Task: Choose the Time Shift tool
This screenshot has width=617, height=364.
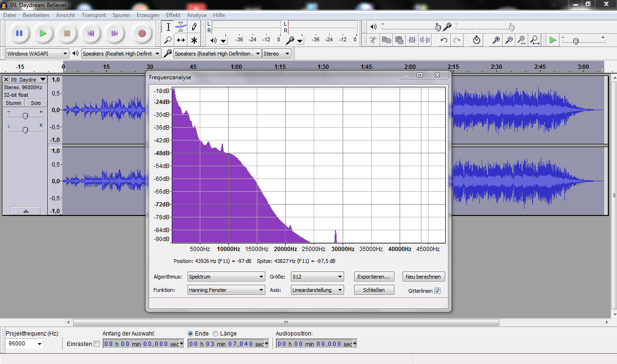Action: tap(181, 40)
